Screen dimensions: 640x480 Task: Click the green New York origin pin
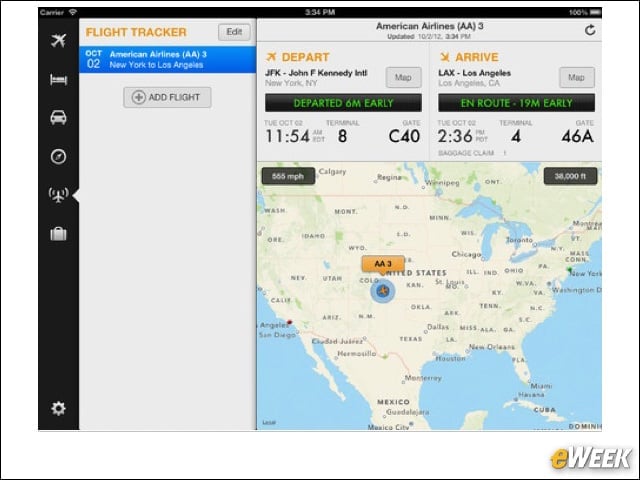point(569,270)
